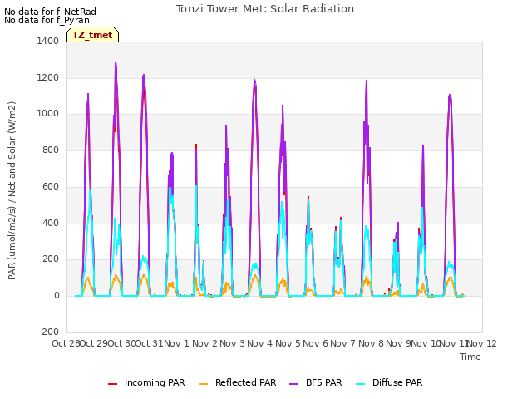Select the BF5 PAR legend entry
The height and width of the screenshot is (399, 532).
point(316,382)
